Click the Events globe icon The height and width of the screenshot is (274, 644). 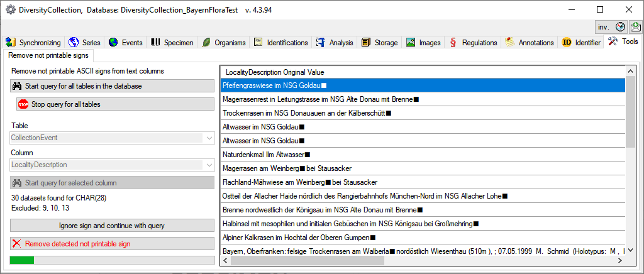[x=113, y=42]
